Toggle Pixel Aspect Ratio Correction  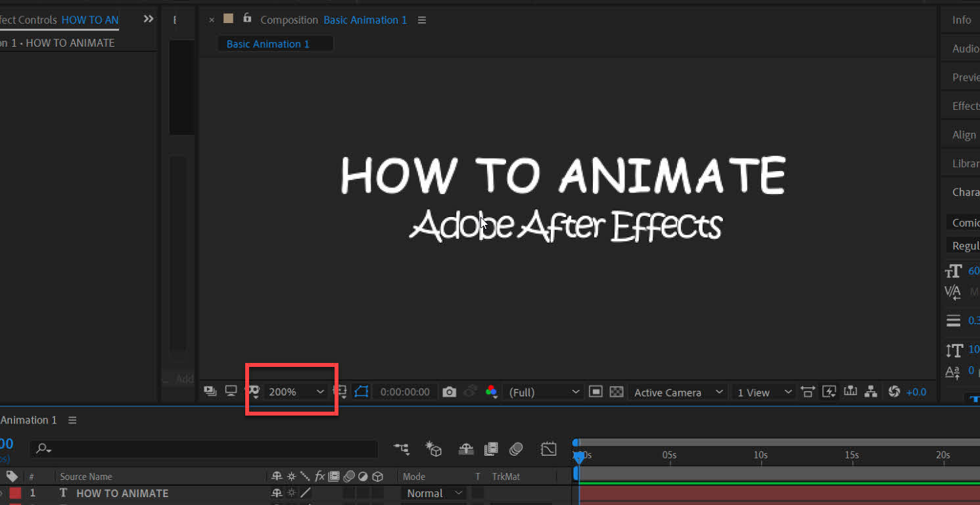tap(808, 391)
